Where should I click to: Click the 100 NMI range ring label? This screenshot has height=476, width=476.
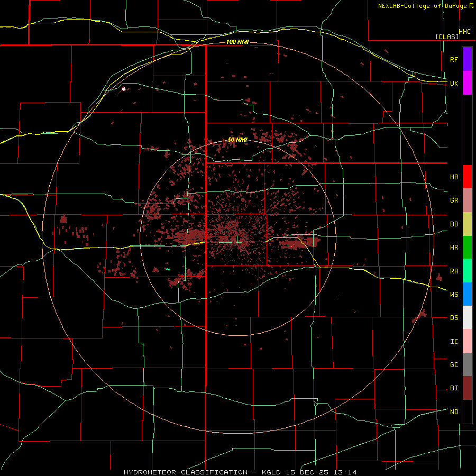[237, 42]
